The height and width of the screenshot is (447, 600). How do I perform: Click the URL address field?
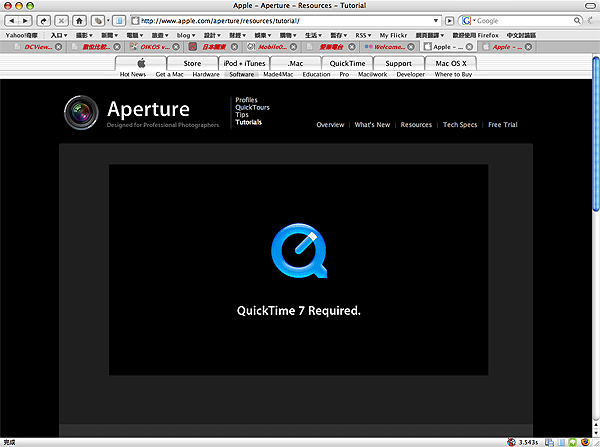coord(285,21)
